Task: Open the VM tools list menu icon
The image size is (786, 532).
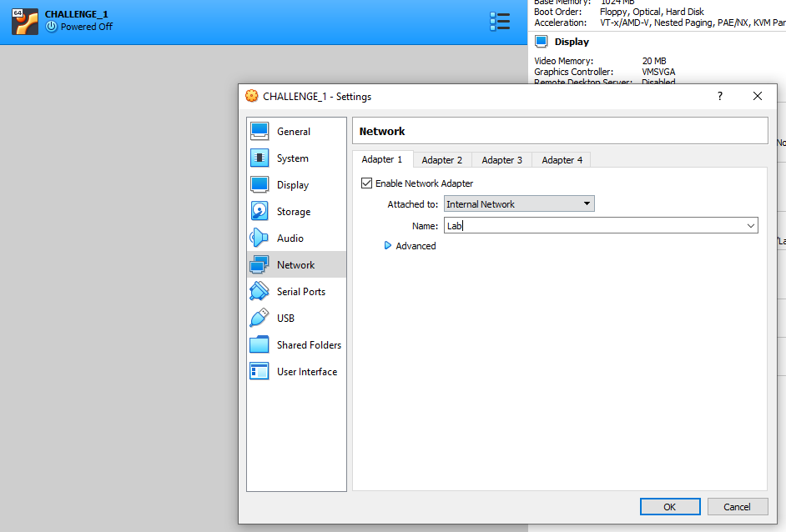Action: (x=500, y=22)
